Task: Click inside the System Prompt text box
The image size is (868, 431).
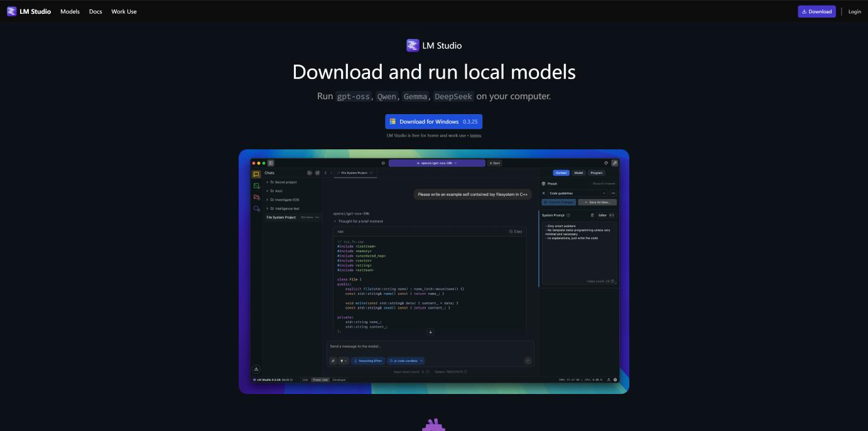Action: 578,253
